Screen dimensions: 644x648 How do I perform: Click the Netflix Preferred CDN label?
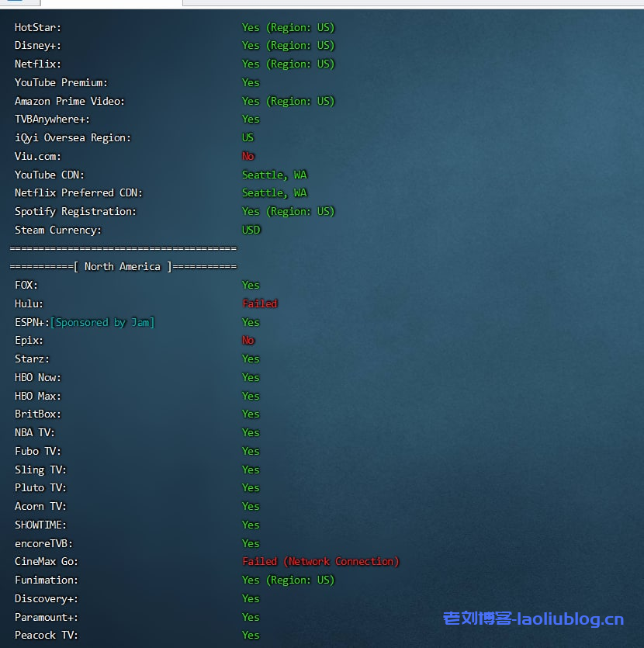tap(78, 192)
